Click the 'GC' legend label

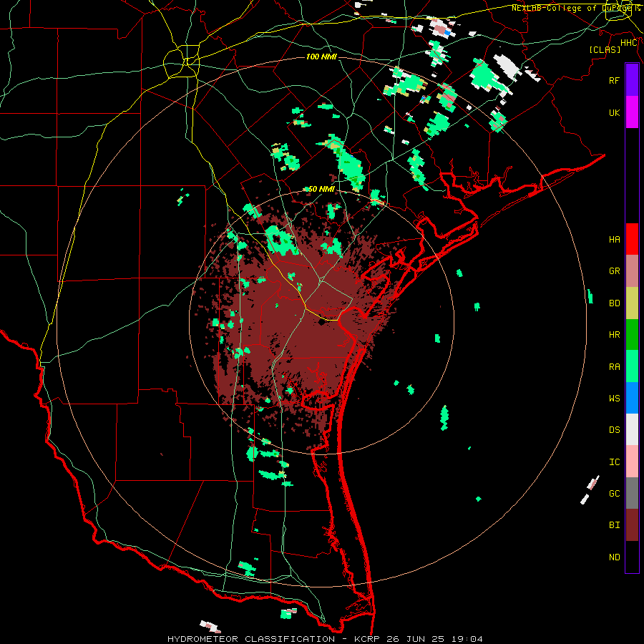(x=615, y=493)
